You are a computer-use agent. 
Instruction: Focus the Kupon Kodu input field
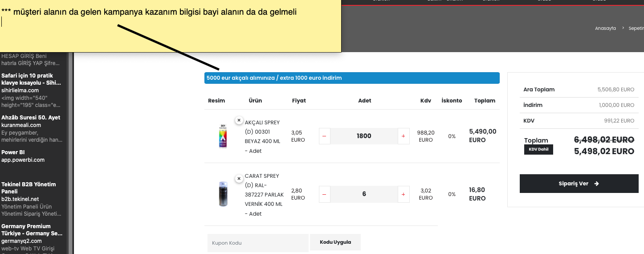pos(258,243)
